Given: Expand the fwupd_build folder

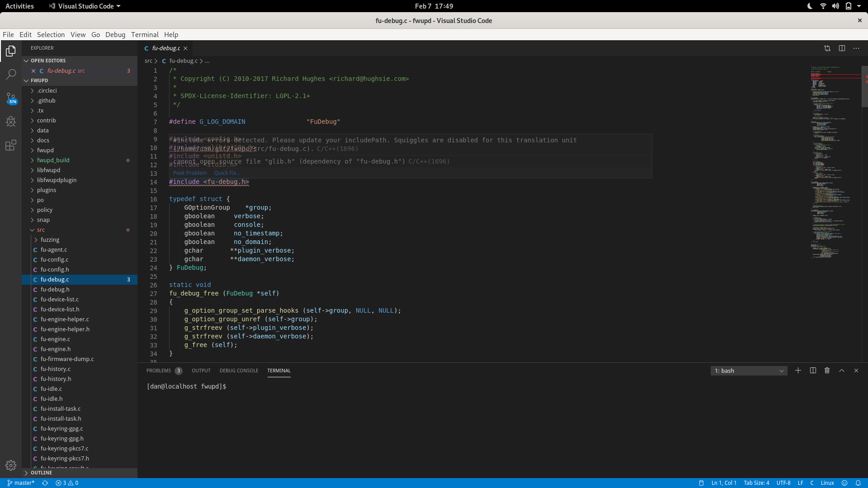Looking at the screenshot, I should tap(80, 160).
